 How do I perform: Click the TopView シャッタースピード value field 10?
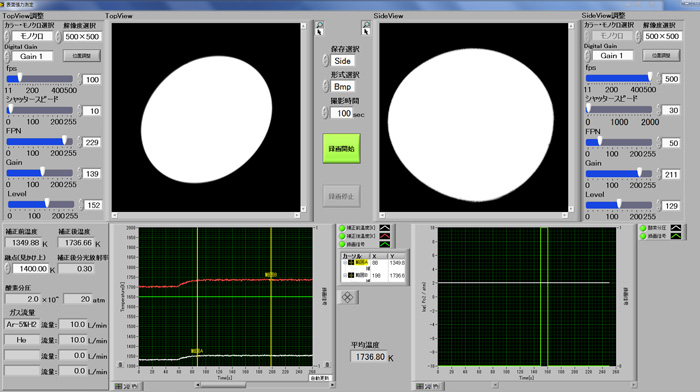pos(92,111)
